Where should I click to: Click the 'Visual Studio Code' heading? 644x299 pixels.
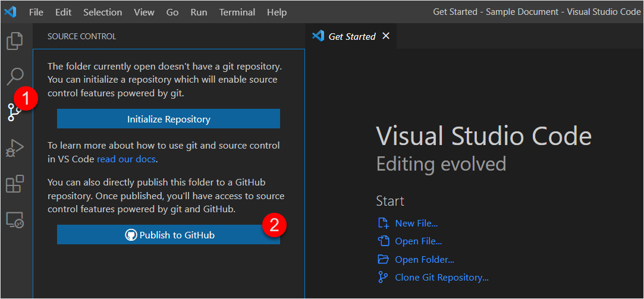[484, 136]
